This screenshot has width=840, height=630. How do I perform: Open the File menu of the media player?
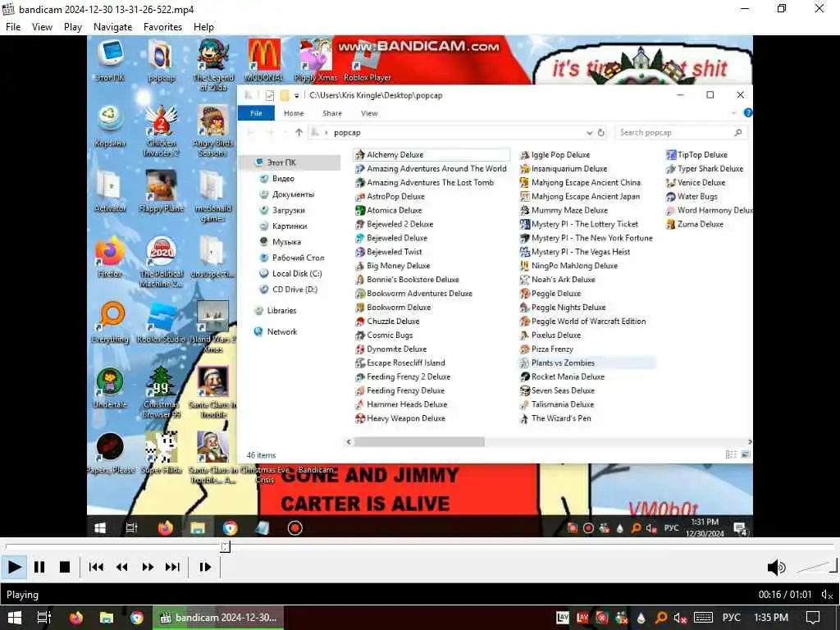(13, 27)
